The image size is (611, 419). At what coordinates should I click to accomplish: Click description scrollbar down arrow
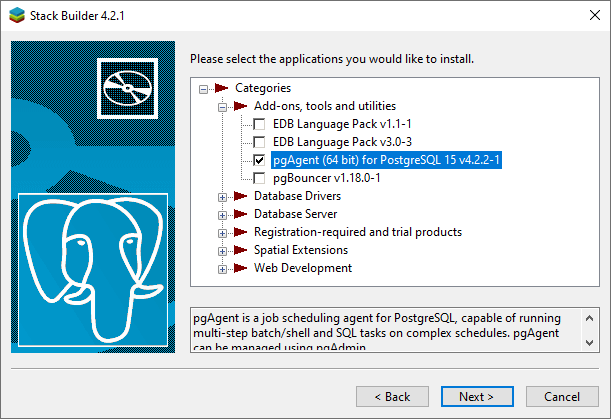590,343
